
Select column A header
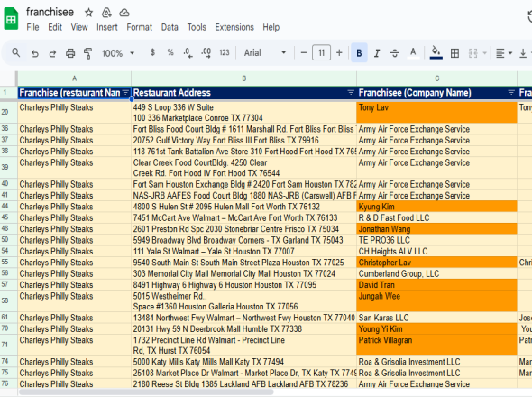pos(74,78)
